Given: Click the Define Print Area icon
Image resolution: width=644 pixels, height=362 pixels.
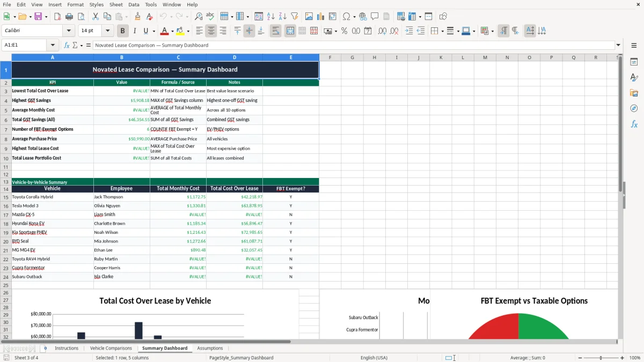Looking at the screenshot, I should click(x=401, y=17).
